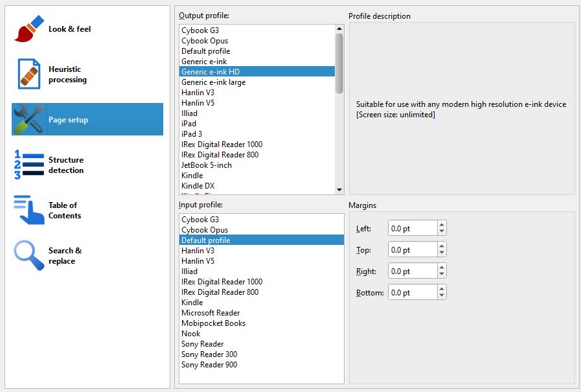This screenshot has height=392, width=581.
Task: Decrease the Bottom margin value
Action: click(x=442, y=296)
